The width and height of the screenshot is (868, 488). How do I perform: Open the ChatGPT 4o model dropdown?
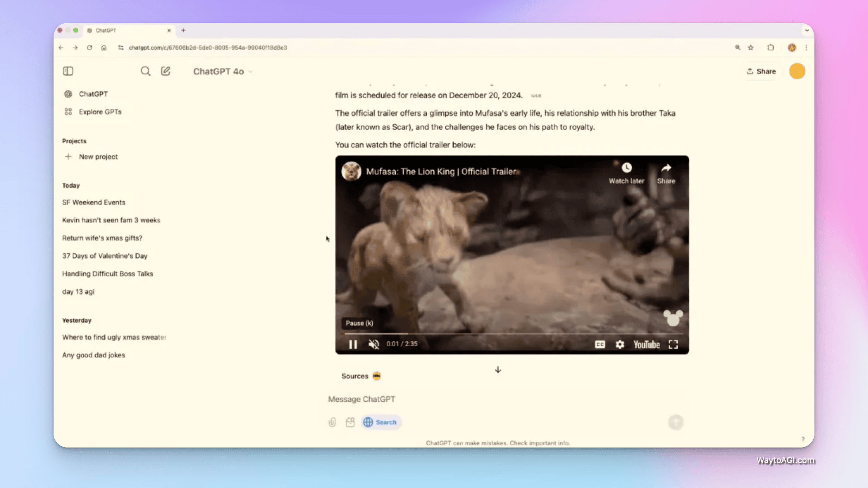point(223,71)
